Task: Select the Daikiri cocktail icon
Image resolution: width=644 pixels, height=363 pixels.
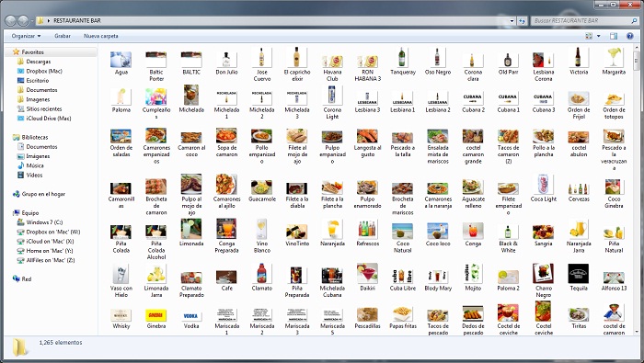Action: [367, 273]
